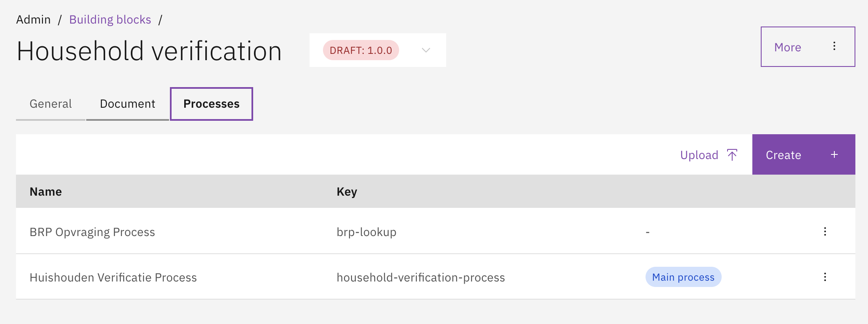Viewport: 868px width, 324px height.
Task: Click the Name column header
Action: (45, 191)
